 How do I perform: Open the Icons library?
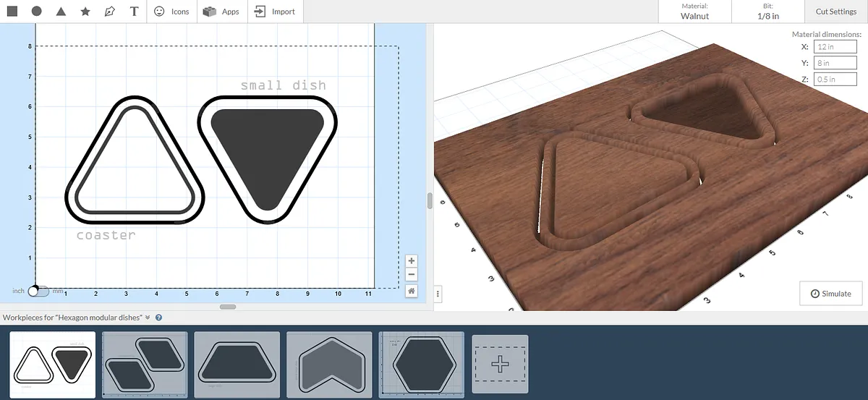pos(172,12)
